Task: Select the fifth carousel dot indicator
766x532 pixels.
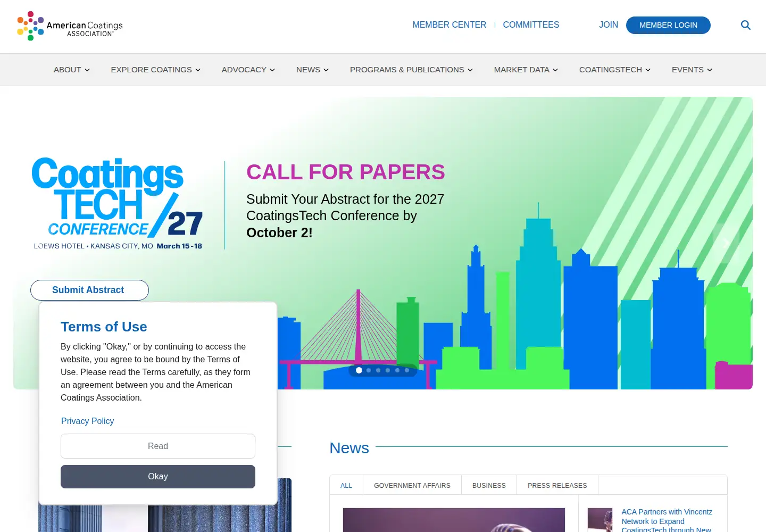Action: (x=397, y=370)
